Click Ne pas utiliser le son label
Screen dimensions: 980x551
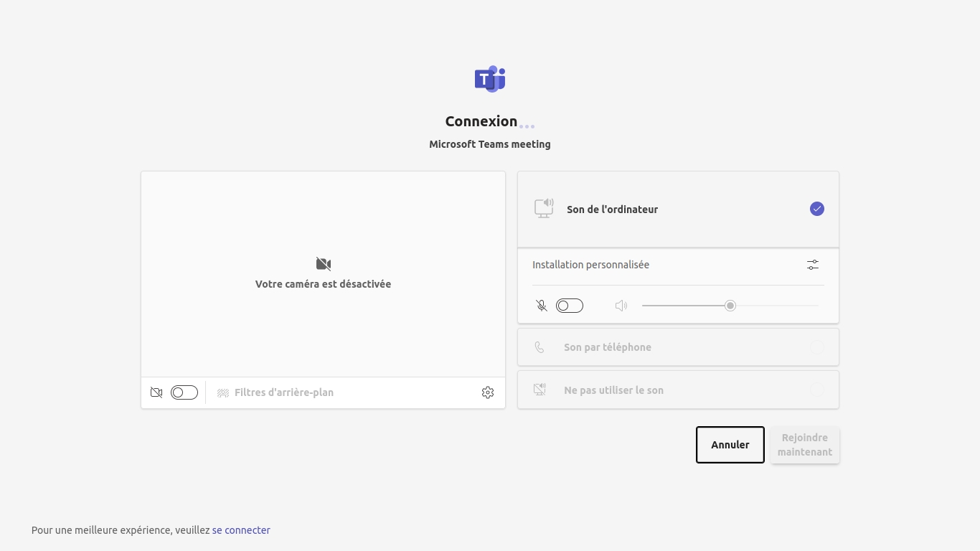point(613,390)
